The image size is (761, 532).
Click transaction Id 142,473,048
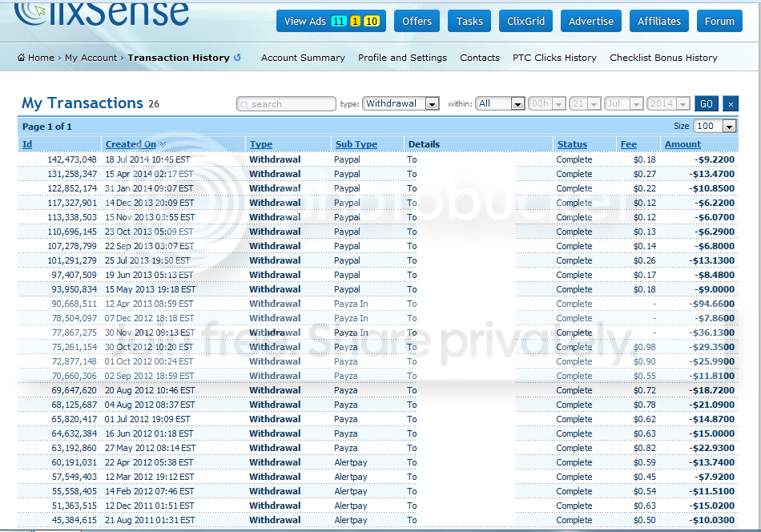pos(72,159)
